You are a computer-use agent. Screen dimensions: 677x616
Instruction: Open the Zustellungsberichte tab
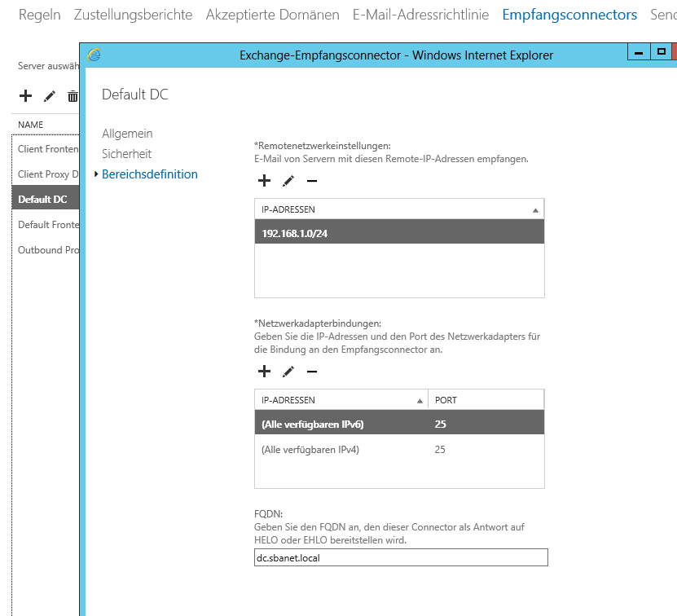133,15
